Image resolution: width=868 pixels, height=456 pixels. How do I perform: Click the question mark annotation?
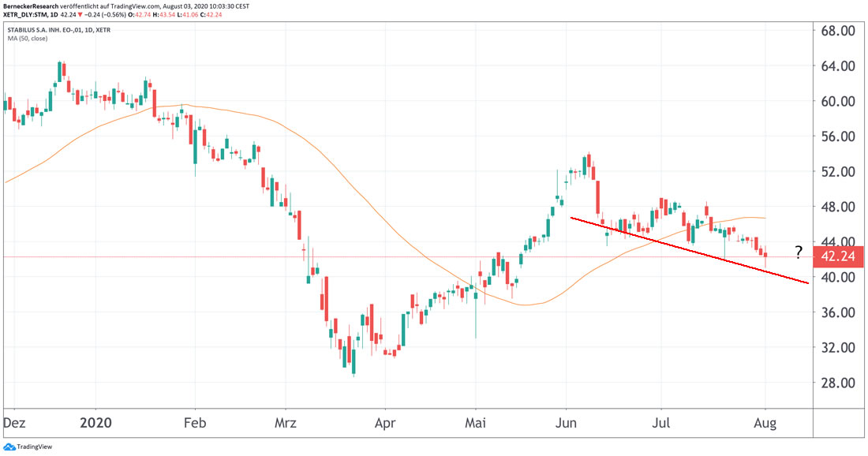point(799,252)
